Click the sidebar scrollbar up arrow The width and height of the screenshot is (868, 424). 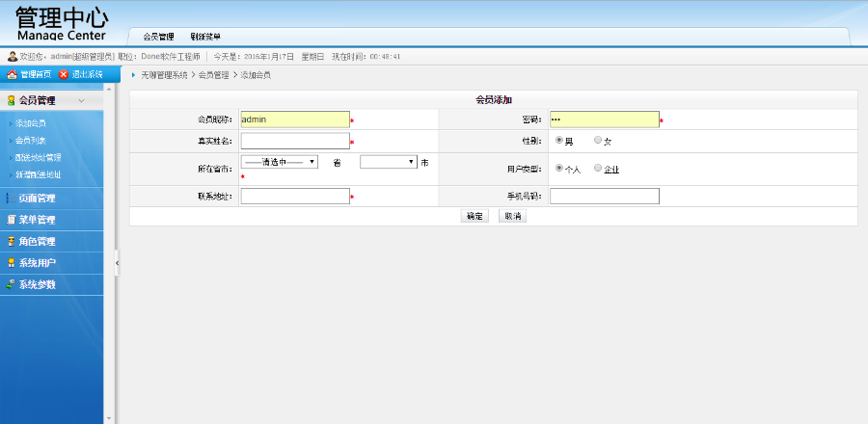(108, 89)
